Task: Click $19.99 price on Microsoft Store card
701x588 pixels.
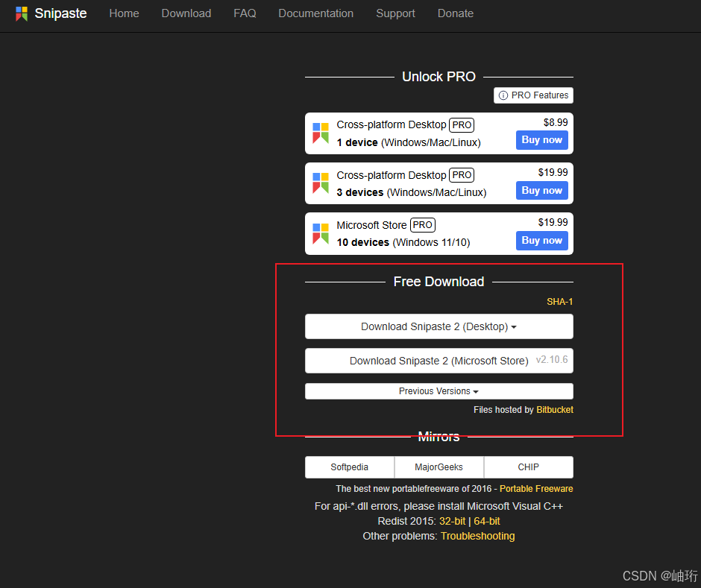Action: pyautogui.click(x=553, y=223)
